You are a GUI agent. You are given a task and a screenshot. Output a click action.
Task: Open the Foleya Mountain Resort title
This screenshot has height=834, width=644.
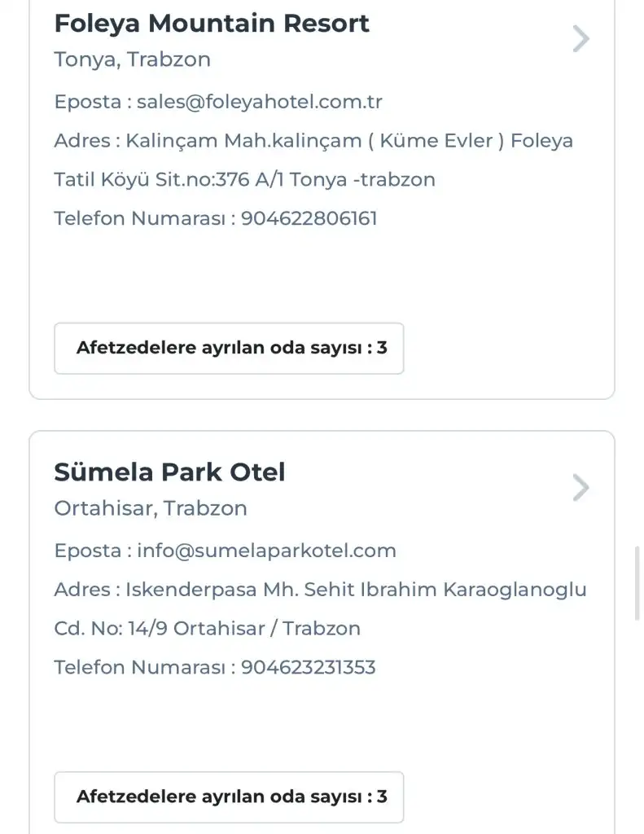coord(212,24)
